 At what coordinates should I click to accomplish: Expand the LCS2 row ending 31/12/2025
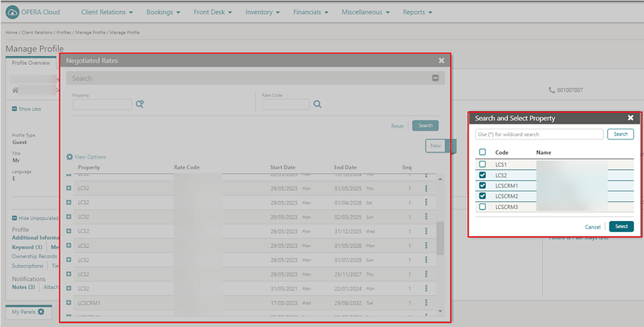pos(68,231)
